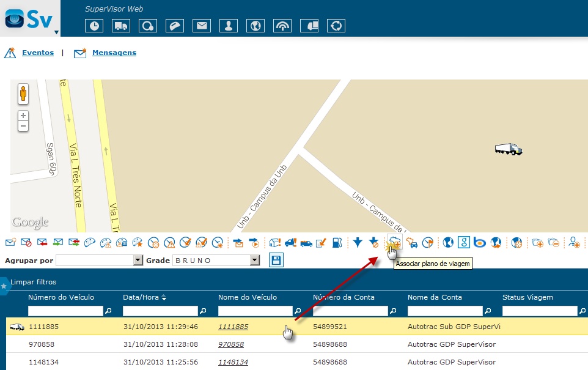Click the person icon in the top navigation
This screenshot has width=588, height=370.
click(229, 26)
